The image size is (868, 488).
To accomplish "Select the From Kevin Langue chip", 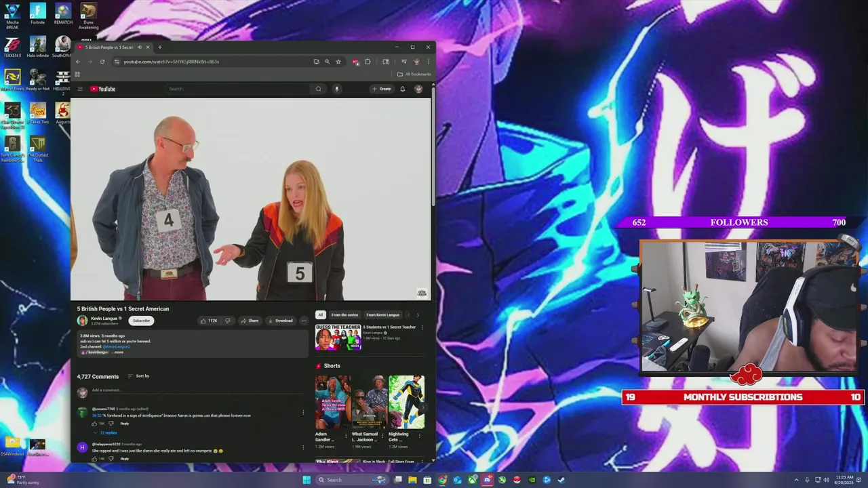I will 383,314.
